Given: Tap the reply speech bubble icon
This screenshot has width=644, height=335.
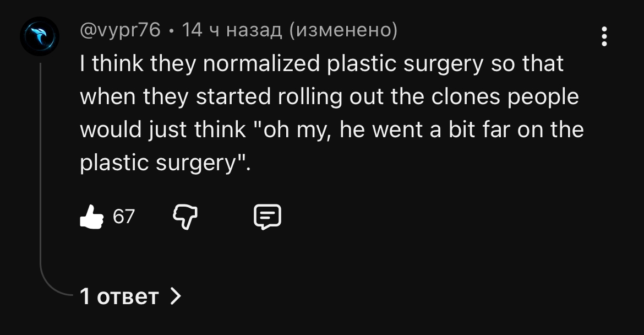Looking at the screenshot, I should pyautogui.click(x=268, y=217).
